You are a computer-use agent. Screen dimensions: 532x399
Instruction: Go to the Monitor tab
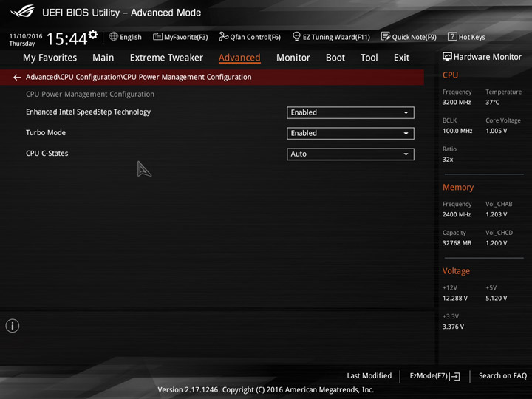pyautogui.click(x=293, y=58)
